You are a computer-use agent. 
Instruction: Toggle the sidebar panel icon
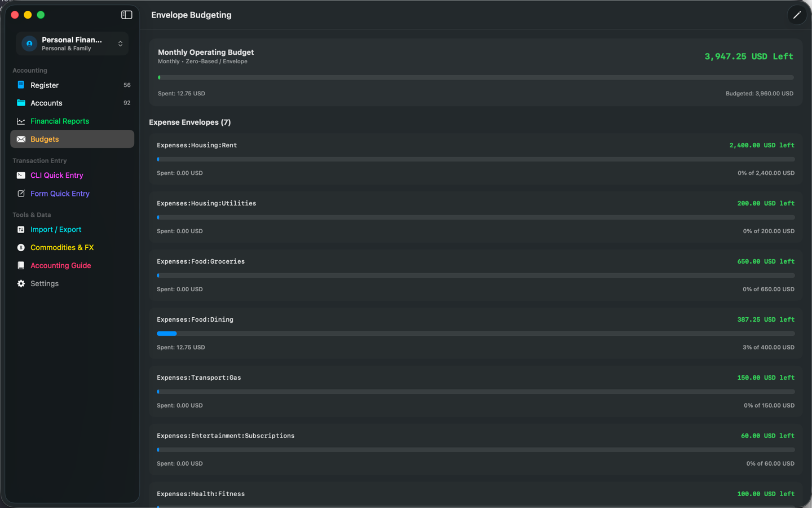point(126,15)
